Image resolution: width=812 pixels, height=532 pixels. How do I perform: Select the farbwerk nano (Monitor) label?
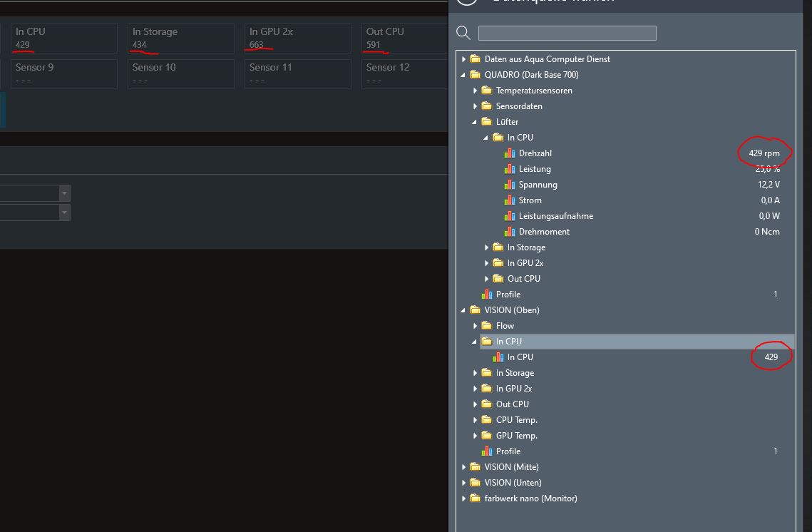click(531, 498)
